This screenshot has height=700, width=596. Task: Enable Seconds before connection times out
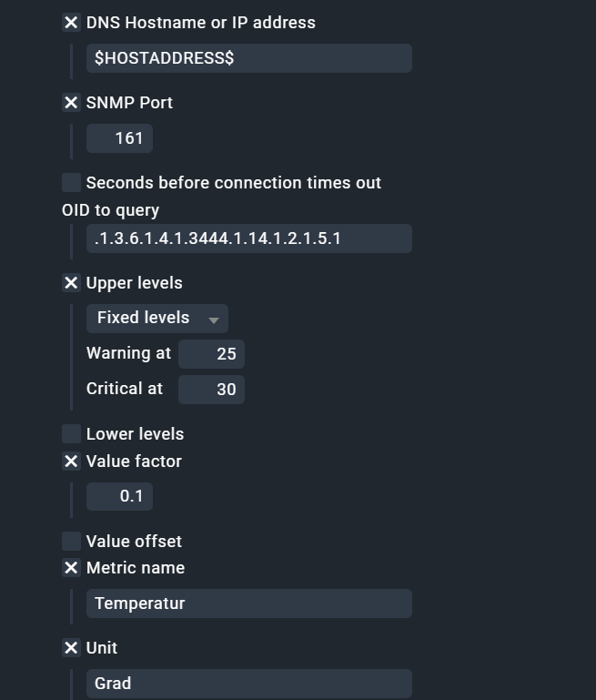71,183
